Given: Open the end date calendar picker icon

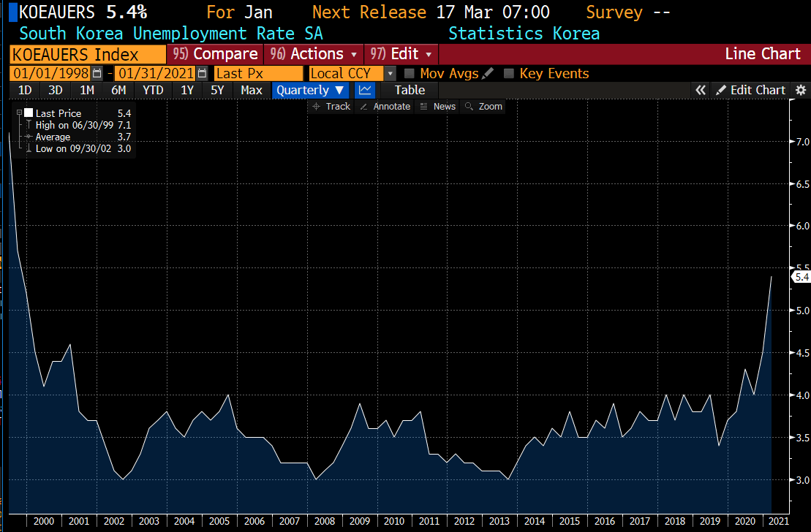Looking at the screenshot, I should click(203, 73).
